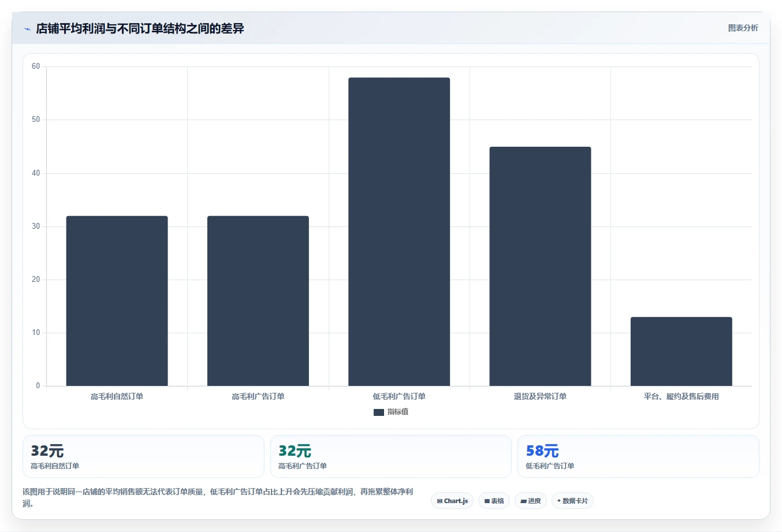Screen dimensions: 782x532
Task: Click the x-axis label 低毛利广告订单
Action: tap(399, 397)
